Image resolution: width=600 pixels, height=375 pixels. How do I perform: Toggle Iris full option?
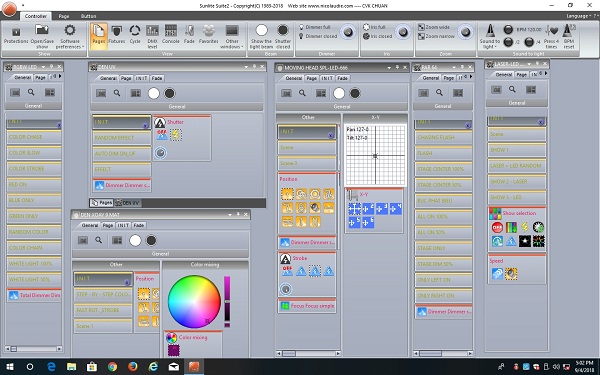coord(374,27)
